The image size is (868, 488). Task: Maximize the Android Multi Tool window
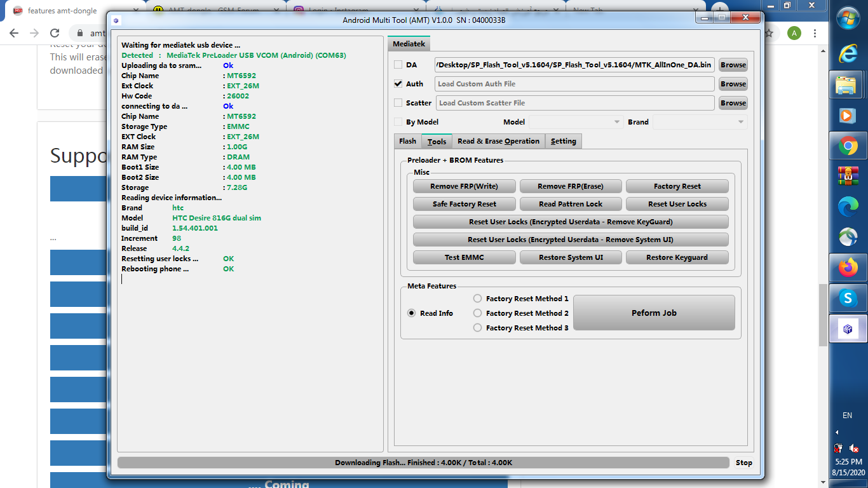721,18
